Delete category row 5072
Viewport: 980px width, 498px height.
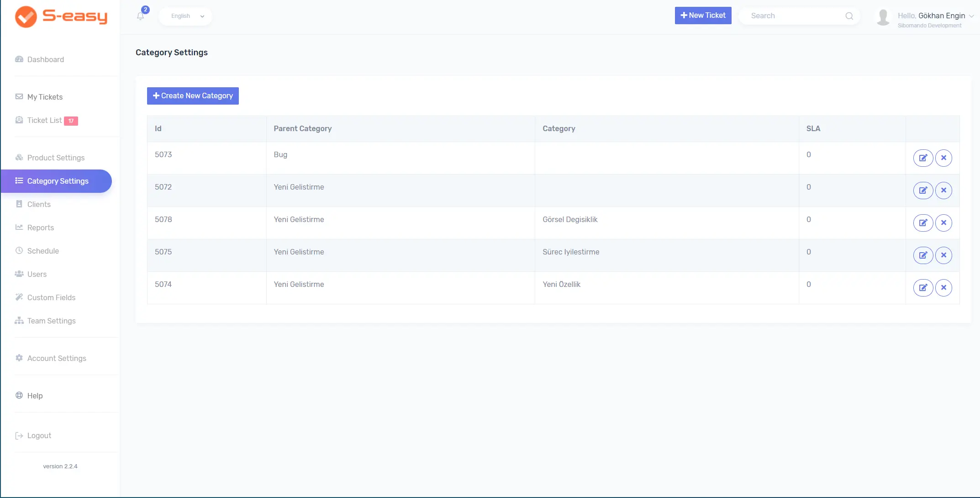(x=943, y=191)
